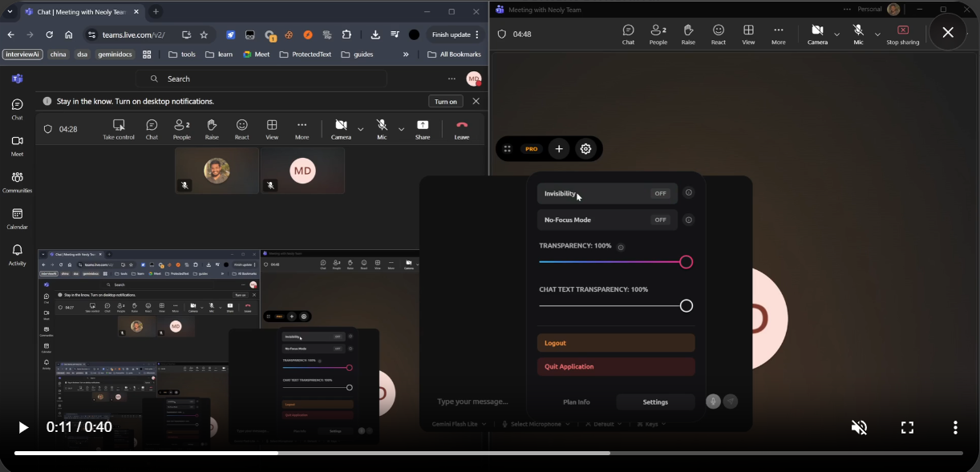The width and height of the screenshot is (980, 472).
Task: Leave the meeting in browser Teams
Action: pyautogui.click(x=462, y=129)
